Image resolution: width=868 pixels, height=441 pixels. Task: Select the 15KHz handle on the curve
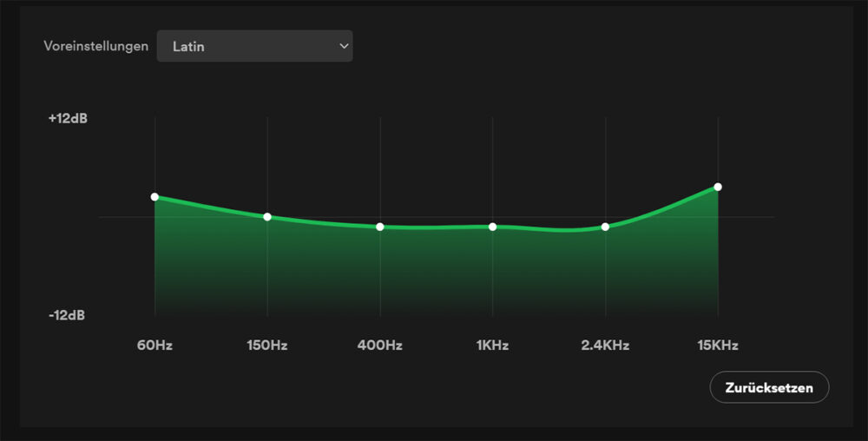[x=718, y=187]
